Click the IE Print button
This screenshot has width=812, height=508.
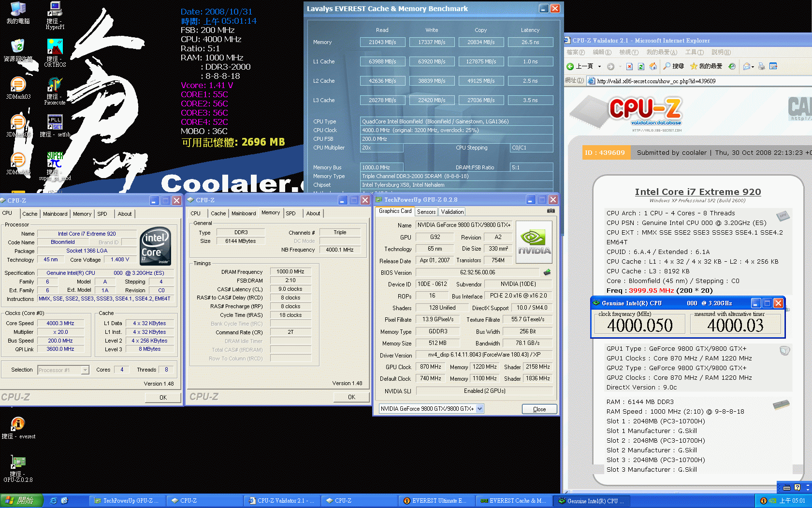[762, 66]
